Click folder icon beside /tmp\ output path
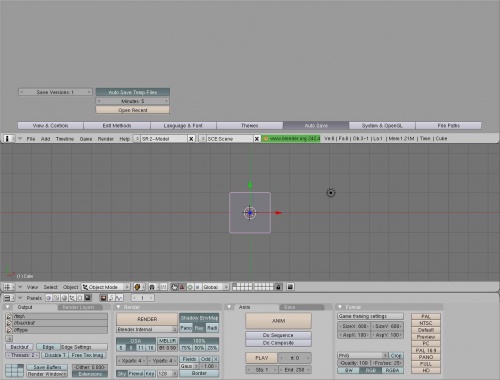This screenshot has height=380, width=500. coord(9,316)
